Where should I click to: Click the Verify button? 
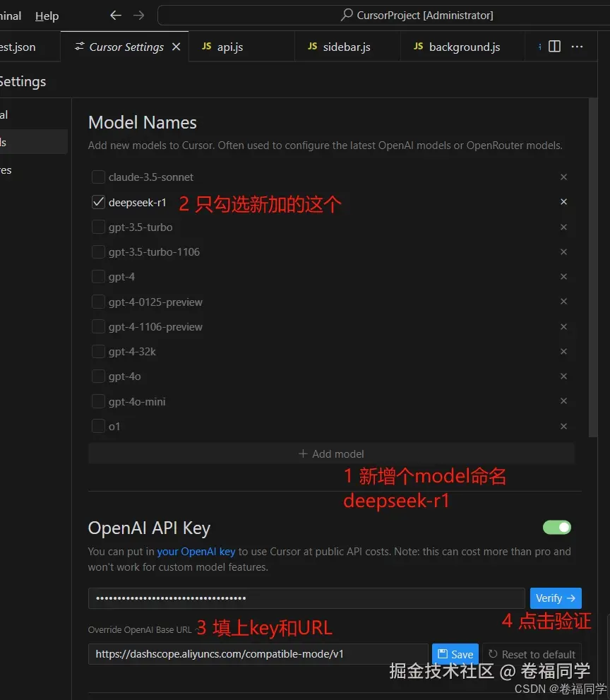tap(556, 598)
